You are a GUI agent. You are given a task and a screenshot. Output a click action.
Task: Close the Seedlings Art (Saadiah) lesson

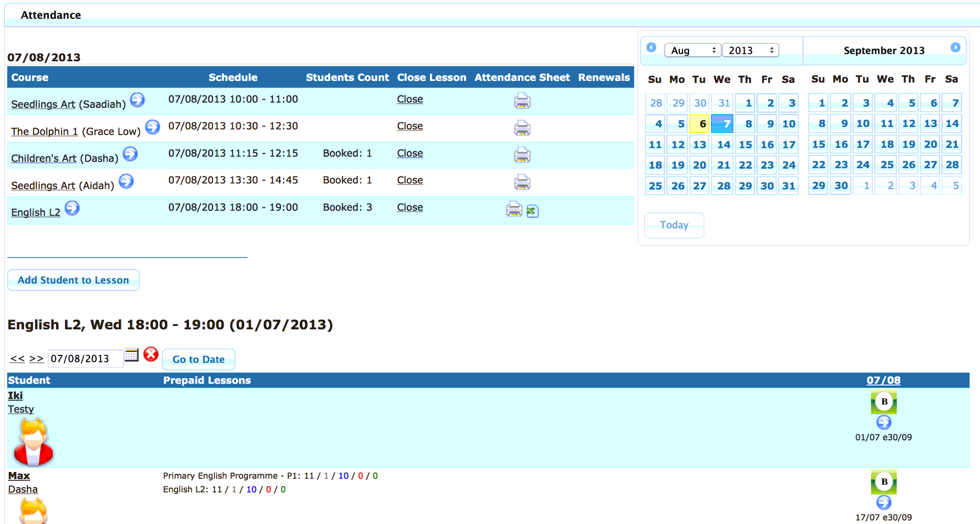coord(410,99)
